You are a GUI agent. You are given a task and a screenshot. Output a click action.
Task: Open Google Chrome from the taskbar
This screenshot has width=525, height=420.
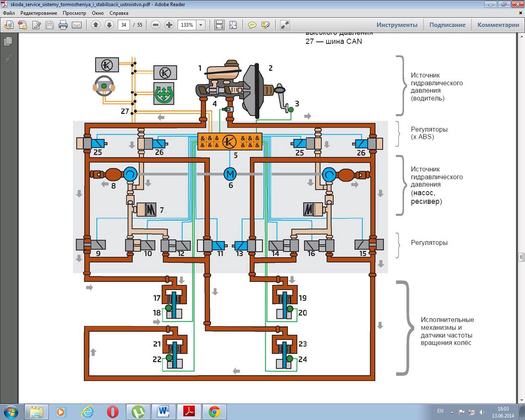pos(214,411)
